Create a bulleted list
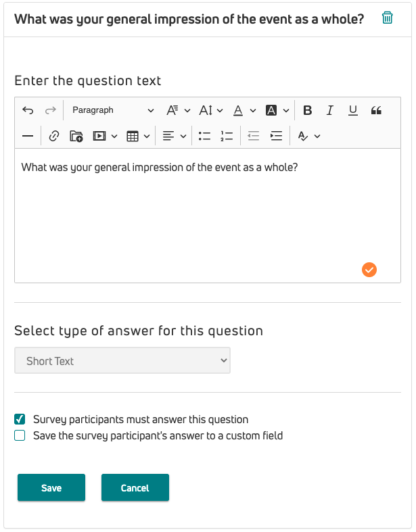Image resolution: width=416 pixels, height=532 pixels. (204, 136)
